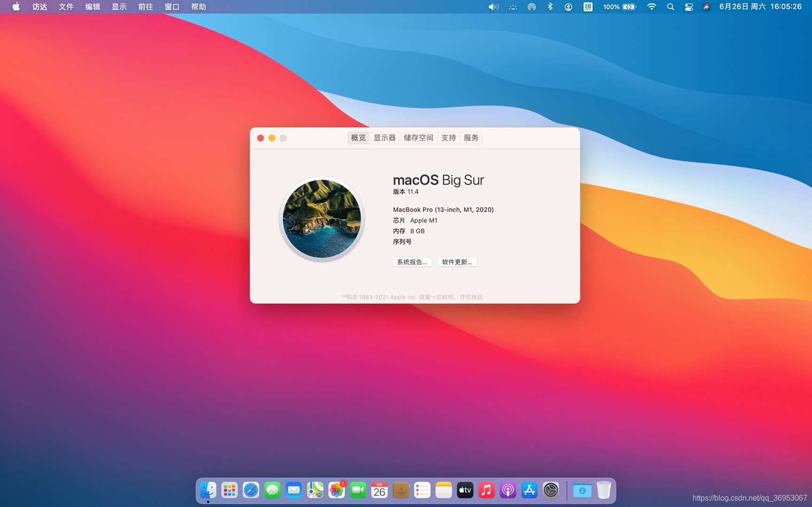812x507 pixels.
Task: Open the 编辑 menu
Action: click(92, 7)
